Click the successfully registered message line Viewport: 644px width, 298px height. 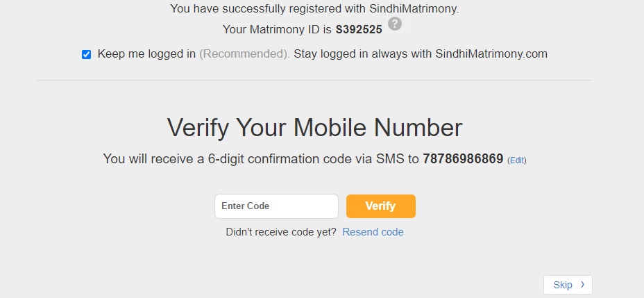(x=314, y=8)
